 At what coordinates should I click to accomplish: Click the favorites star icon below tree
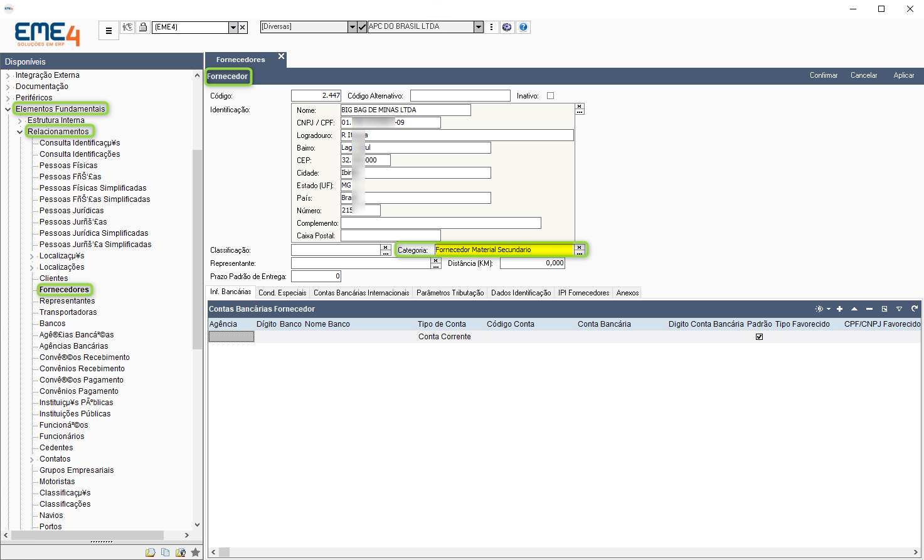click(196, 552)
